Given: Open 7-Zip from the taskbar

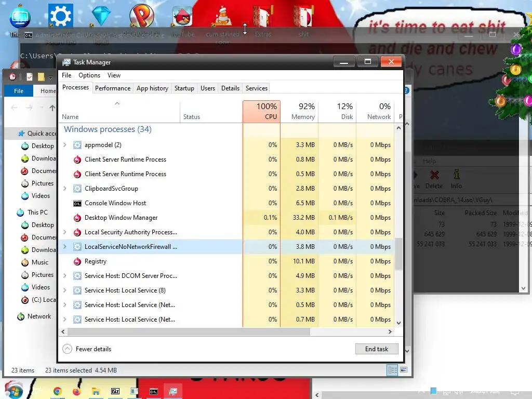Looking at the screenshot, I should pos(115,392).
